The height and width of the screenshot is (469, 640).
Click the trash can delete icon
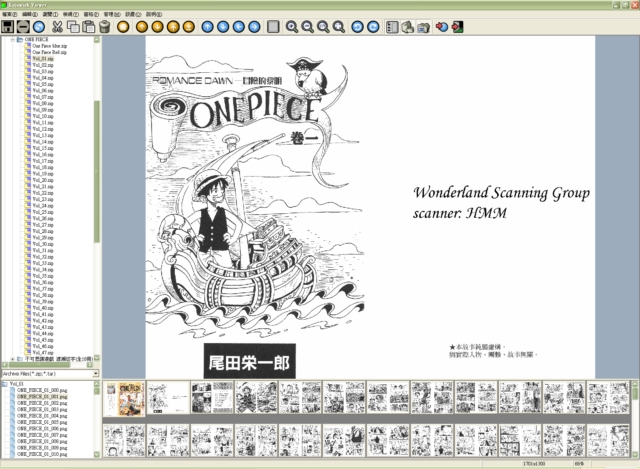[104, 27]
